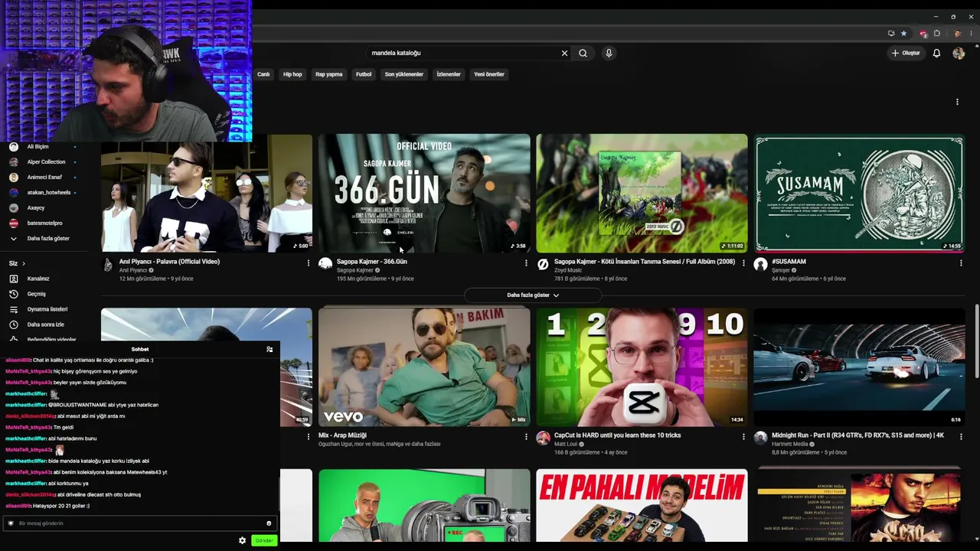Expand the video shelf with Daha fazla göster
980x551 pixels.
point(533,295)
